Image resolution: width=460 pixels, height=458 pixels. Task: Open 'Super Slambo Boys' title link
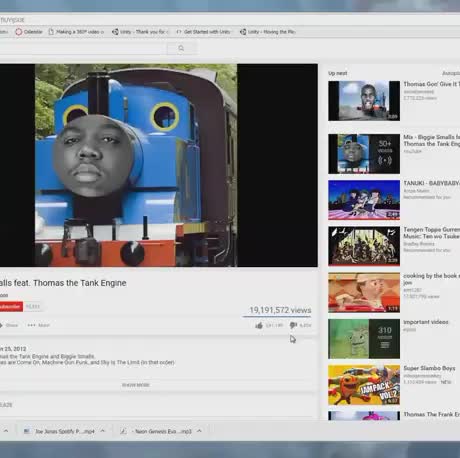[x=429, y=368]
